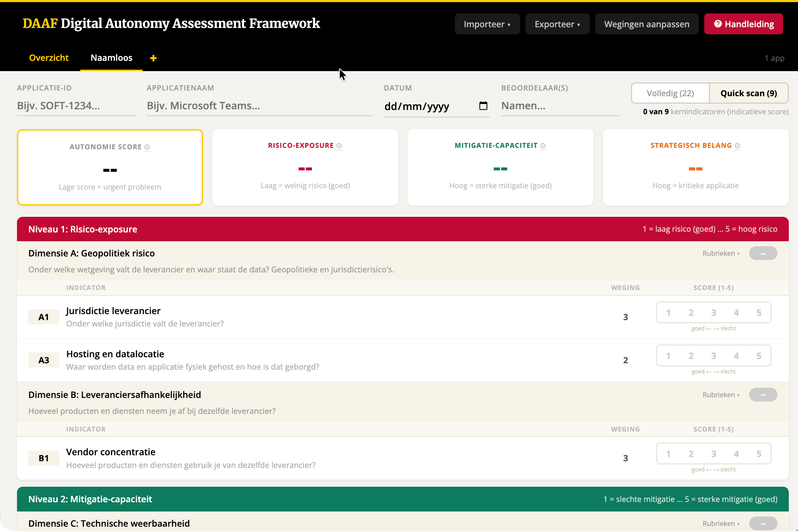Screen dimensions: 798x532
Task: Select Quick scan (9) mode
Action: 748,93
